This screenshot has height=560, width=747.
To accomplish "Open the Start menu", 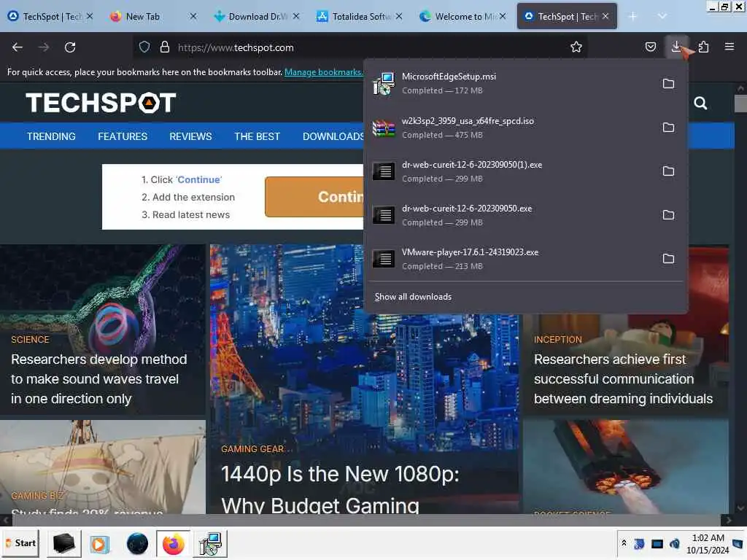I will 20,543.
